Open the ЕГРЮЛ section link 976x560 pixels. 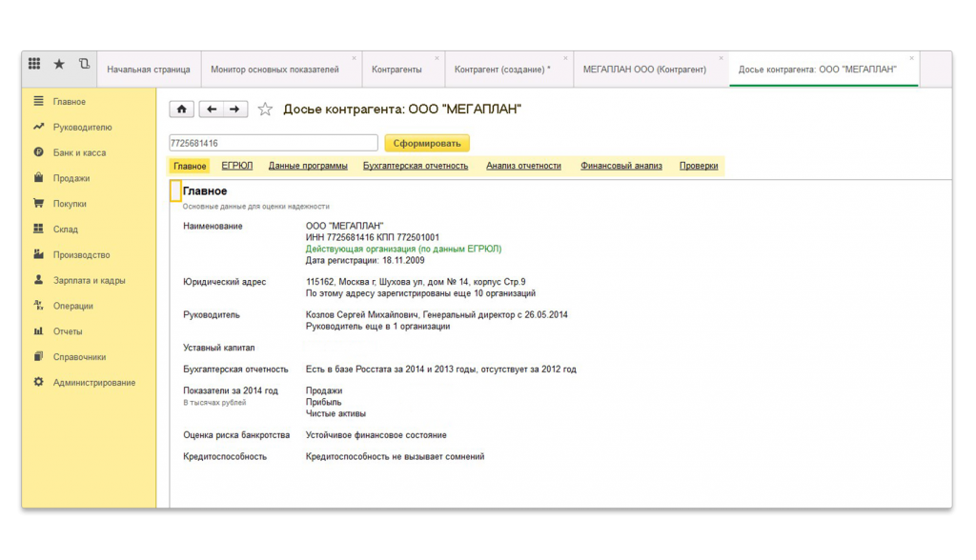pos(237,166)
